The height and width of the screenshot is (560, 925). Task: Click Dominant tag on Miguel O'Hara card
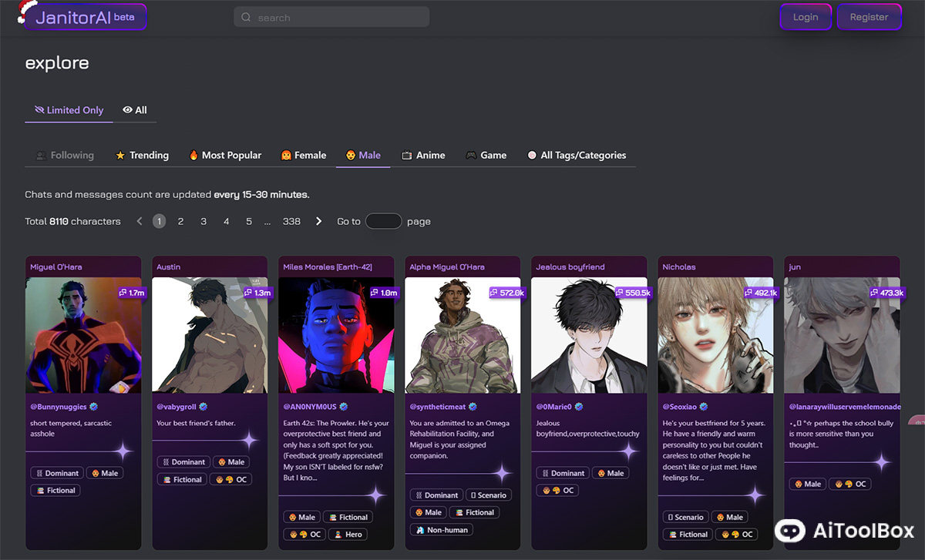coord(56,473)
